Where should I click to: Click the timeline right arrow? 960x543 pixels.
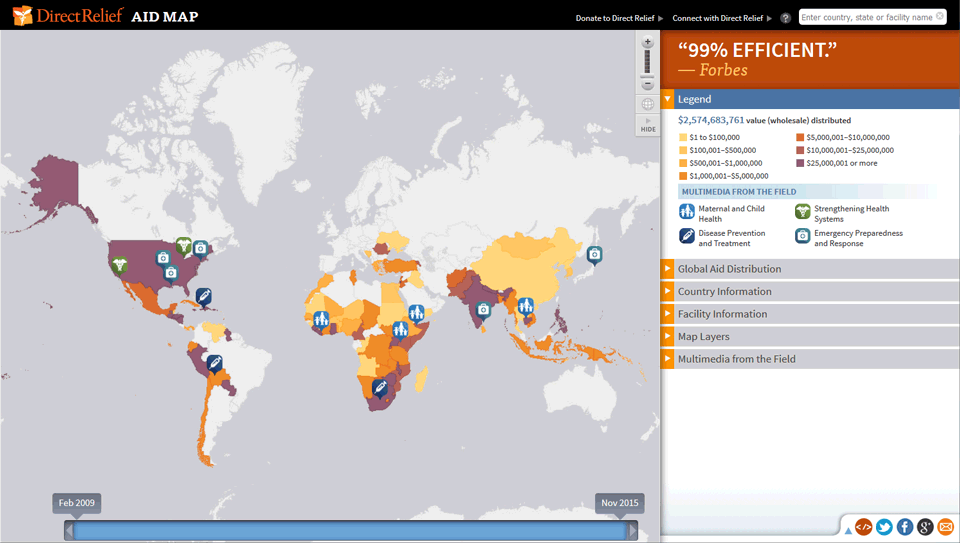point(632,530)
